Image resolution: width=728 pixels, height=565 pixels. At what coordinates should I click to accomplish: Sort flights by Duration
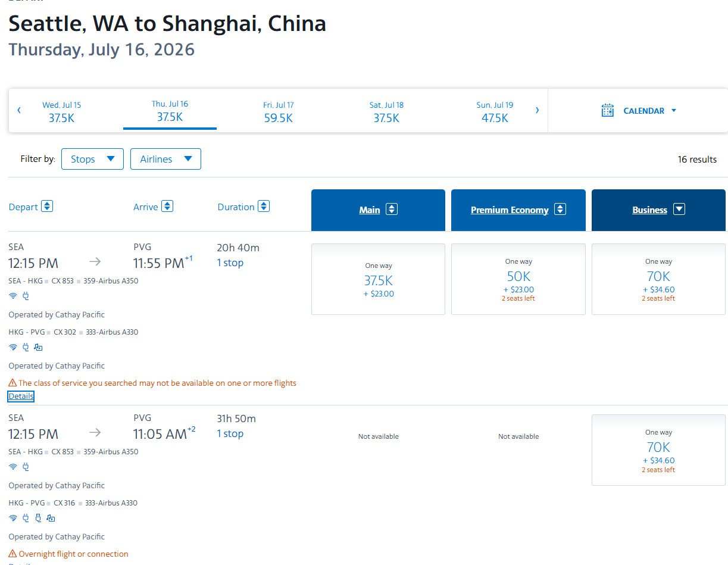pos(264,206)
